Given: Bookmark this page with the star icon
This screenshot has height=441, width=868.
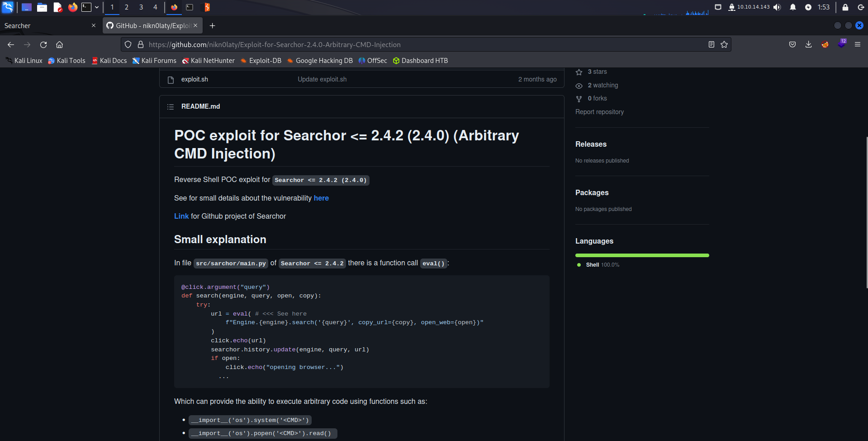Looking at the screenshot, I should click(724, 44).
